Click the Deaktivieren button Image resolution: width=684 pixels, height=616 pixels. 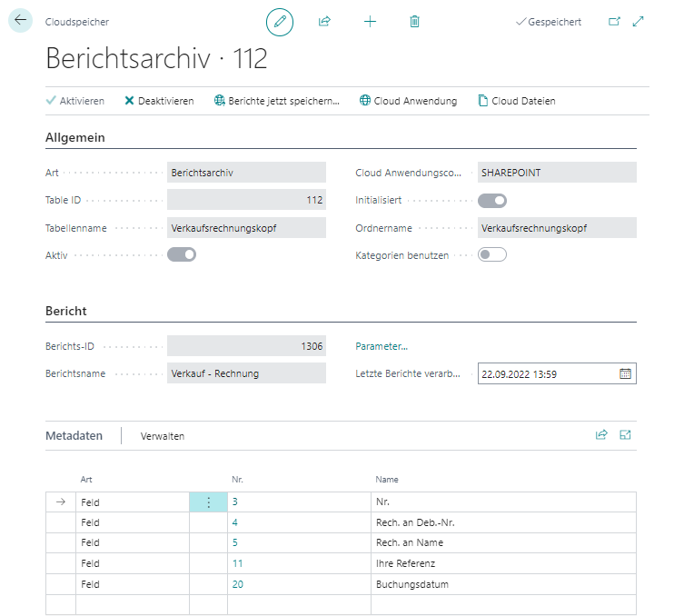point(159,101)
